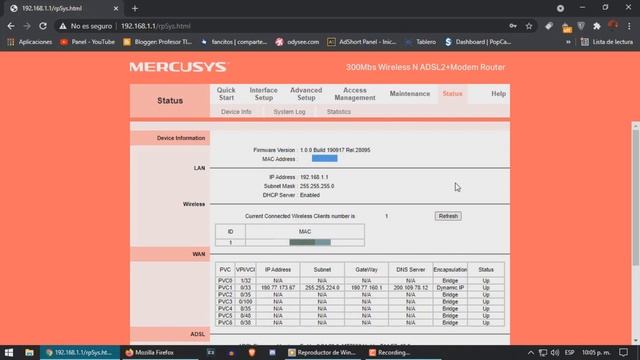
Task: Open the AdShort Panel bookmark
Action: (362, 42)
